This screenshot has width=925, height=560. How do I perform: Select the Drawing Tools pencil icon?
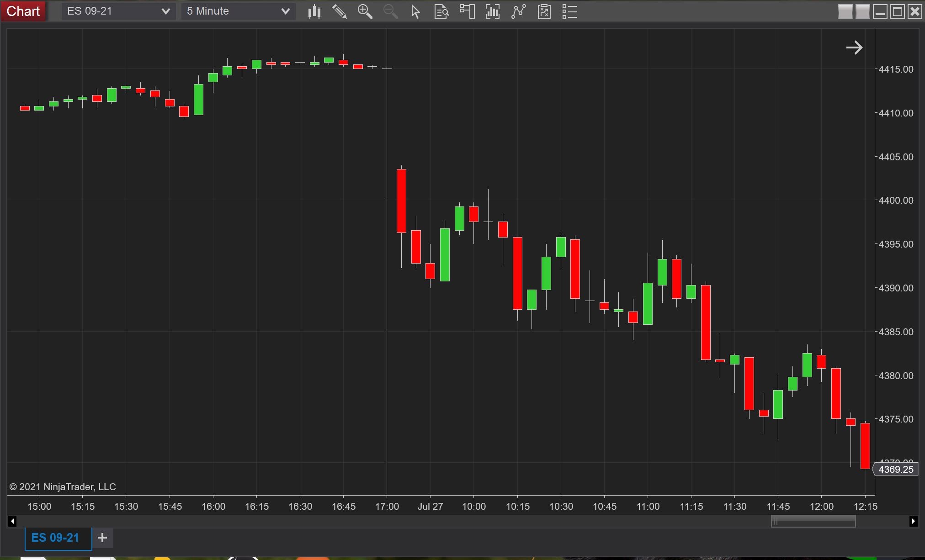[340, 11]
